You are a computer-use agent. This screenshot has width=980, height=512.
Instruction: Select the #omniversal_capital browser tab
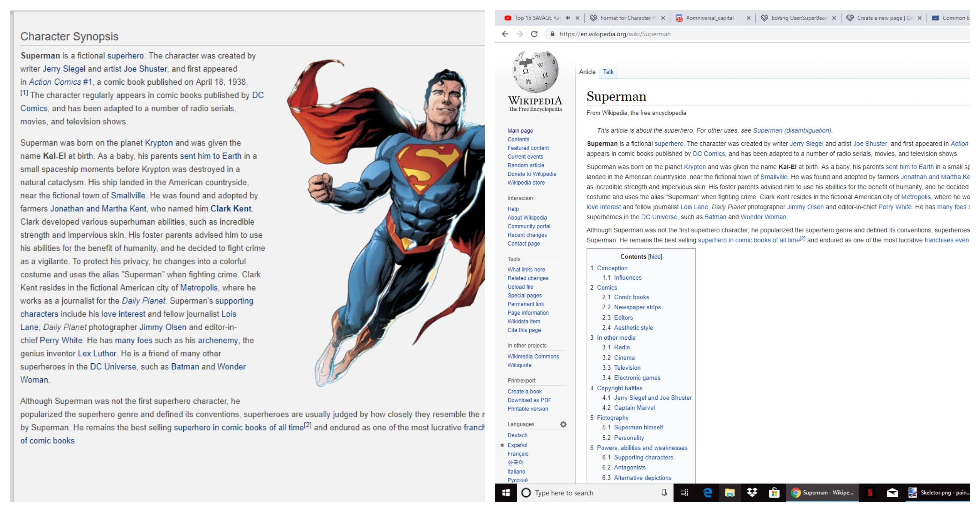pos(709,18)
